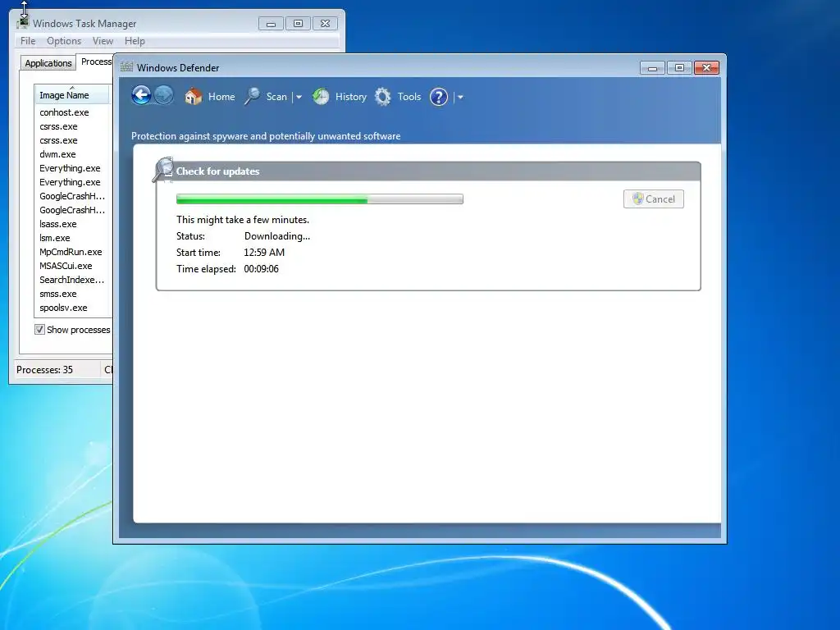Click the Tools label in Defender toolbar
Screen dimensions: 840x630
coord(409,97)
